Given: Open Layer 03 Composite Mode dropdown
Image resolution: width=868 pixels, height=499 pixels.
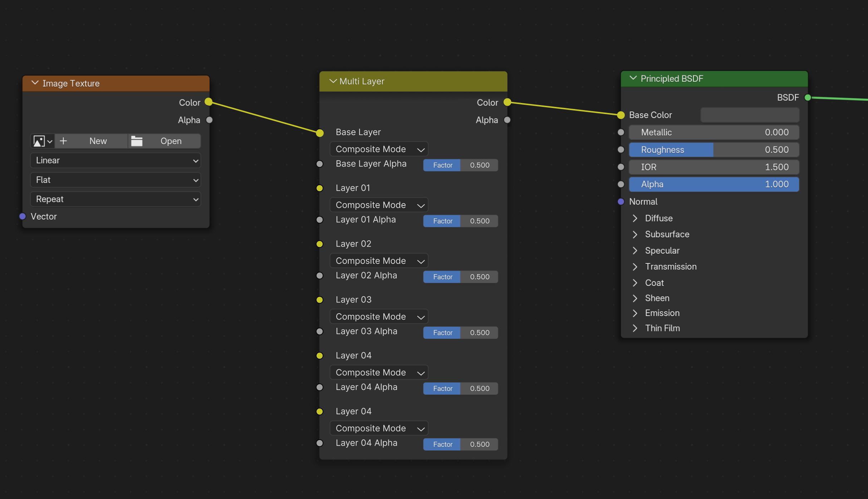Looking at the screenshot, I should (379, 317).
